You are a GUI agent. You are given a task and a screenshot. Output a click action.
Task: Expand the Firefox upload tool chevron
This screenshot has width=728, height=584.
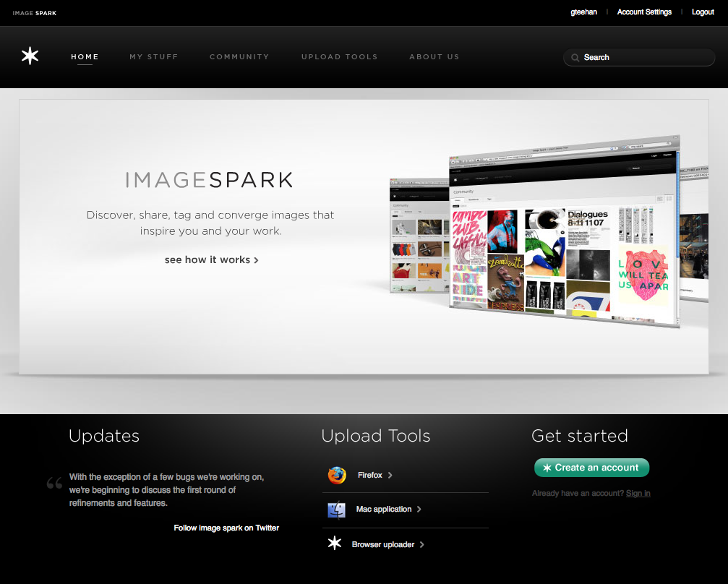[x=390, y=476]
